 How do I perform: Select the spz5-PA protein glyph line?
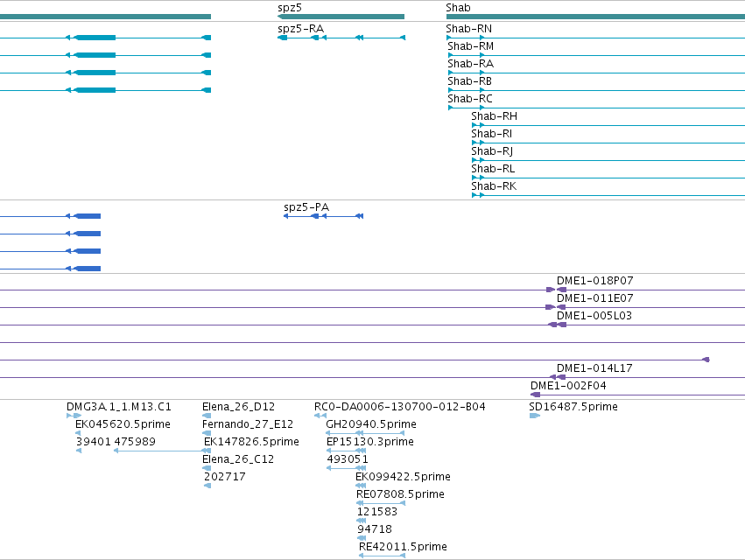click(x=324, y=216)
